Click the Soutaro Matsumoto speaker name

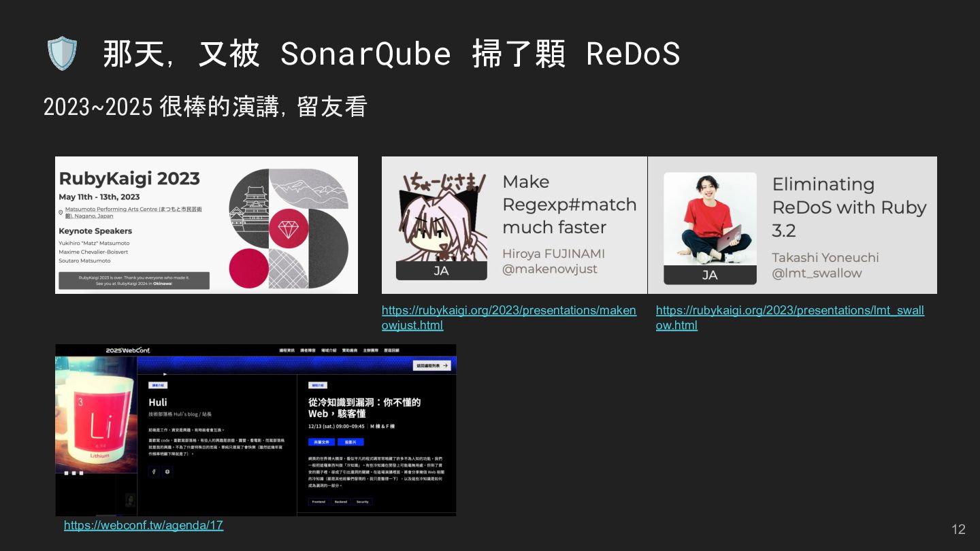coord(84,261)
